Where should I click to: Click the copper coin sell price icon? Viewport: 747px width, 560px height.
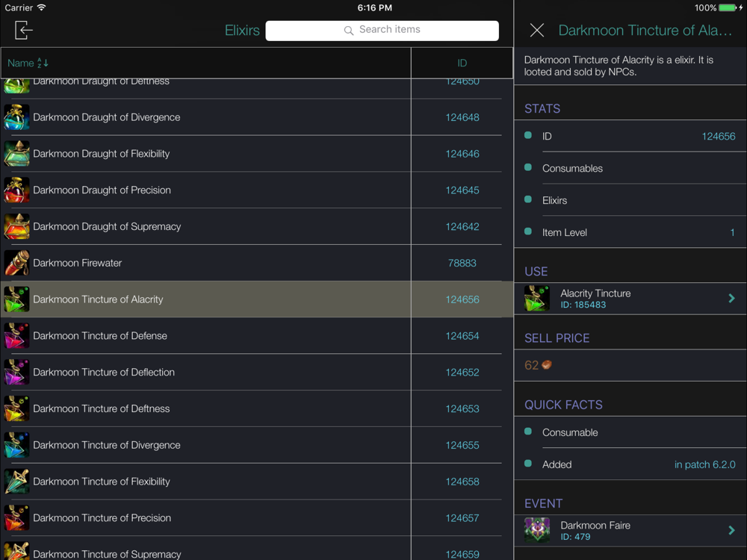(x=547, y=365)
